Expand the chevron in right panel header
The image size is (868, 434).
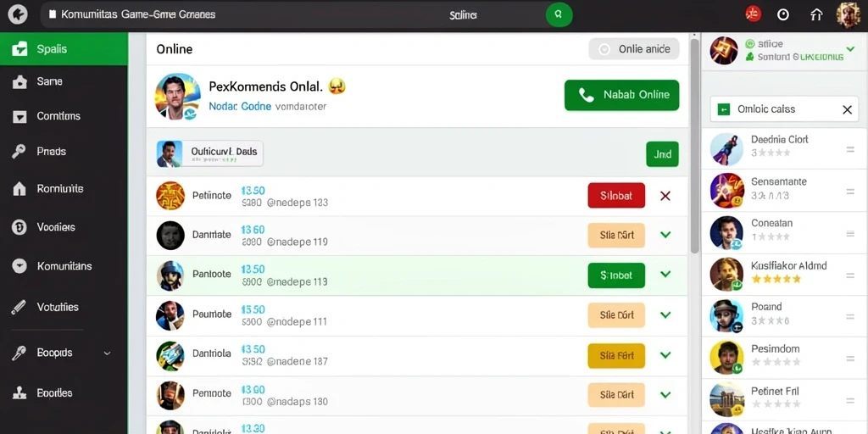(x=851, y=50)
